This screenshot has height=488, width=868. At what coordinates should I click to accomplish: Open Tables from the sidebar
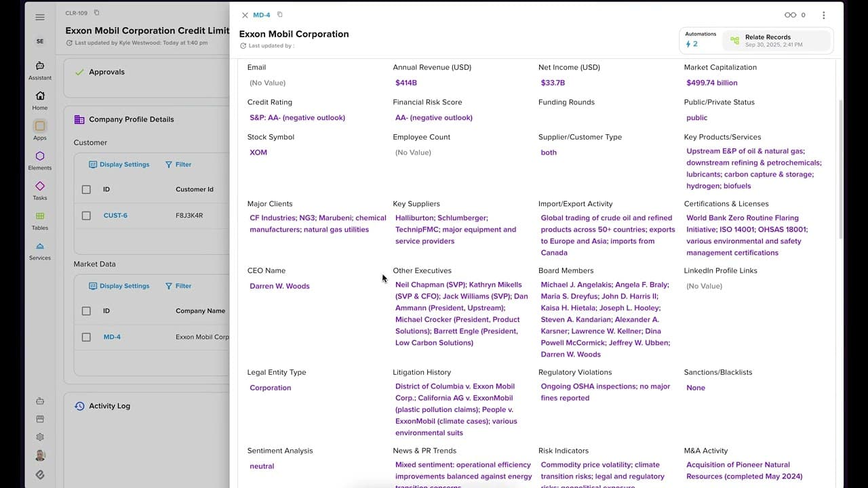40,217
